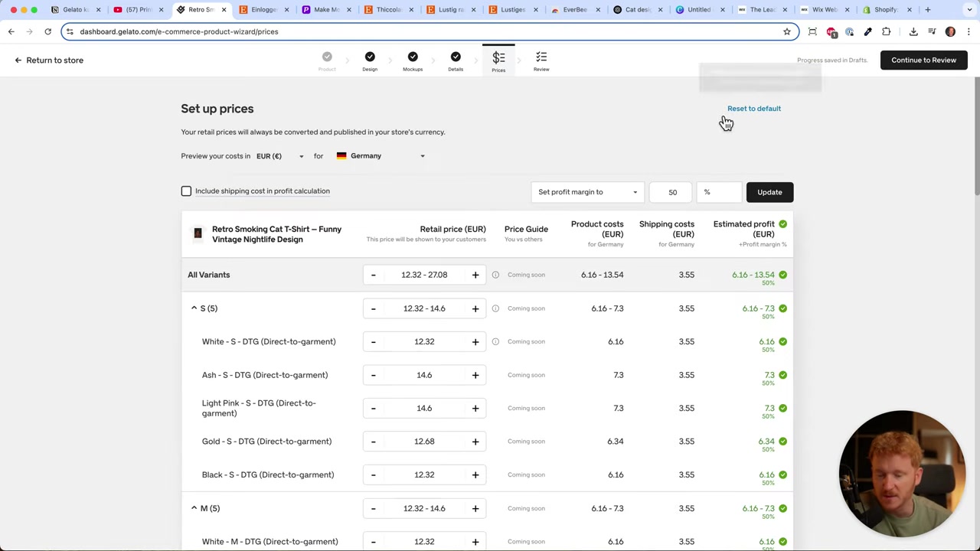Decrease Black - S retail price
This screenshot has height=551, width=980.
(x=373, y=474)
